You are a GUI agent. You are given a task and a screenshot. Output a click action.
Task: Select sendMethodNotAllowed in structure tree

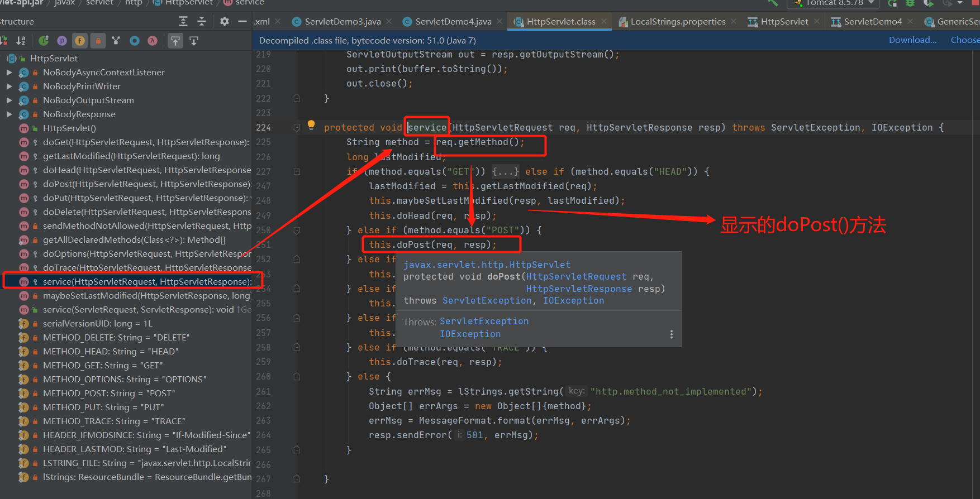click(x=147, y=225)
